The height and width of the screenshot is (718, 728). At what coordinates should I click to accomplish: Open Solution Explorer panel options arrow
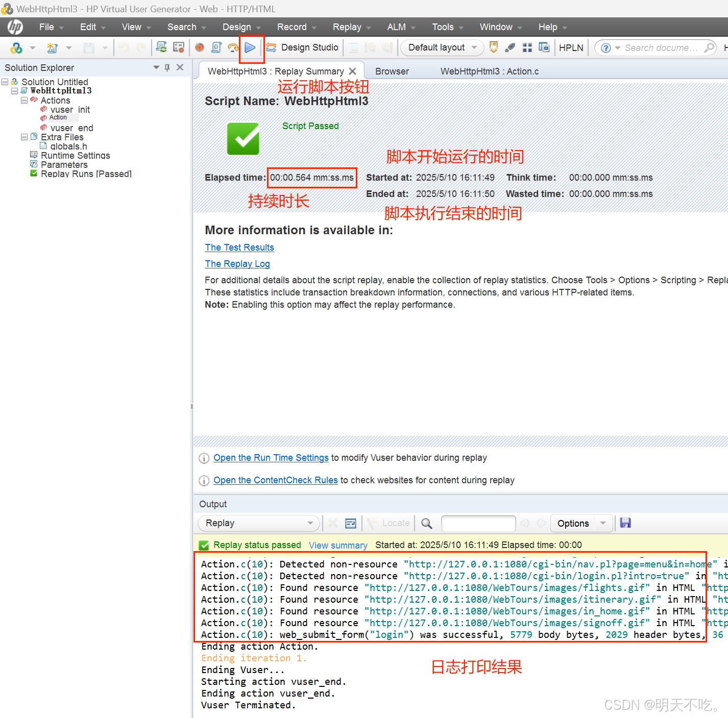(x=156, y=67)
